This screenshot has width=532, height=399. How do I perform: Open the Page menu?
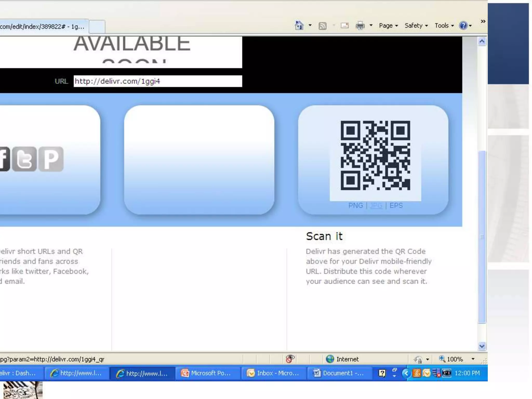[388, 25]
